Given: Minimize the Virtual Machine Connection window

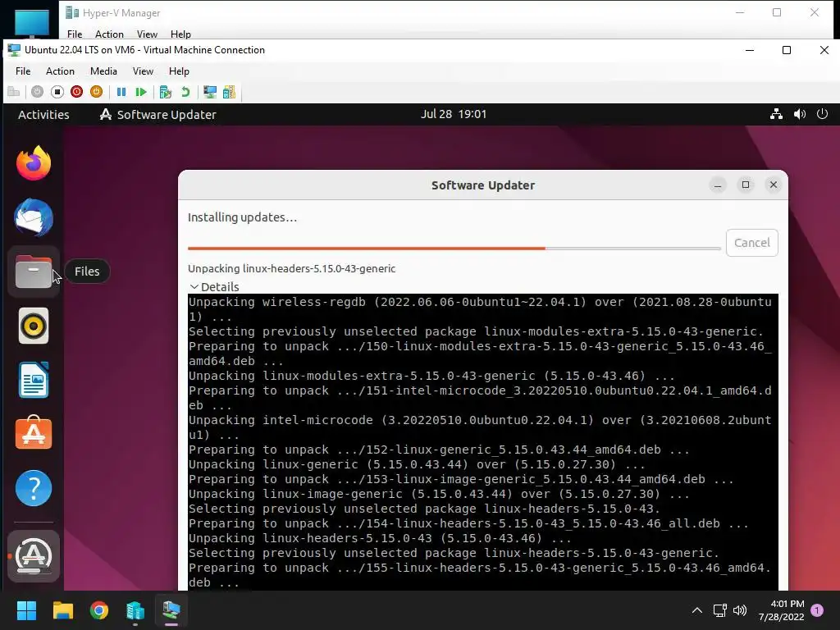Looking at the screenshot, I should (750, 50).
